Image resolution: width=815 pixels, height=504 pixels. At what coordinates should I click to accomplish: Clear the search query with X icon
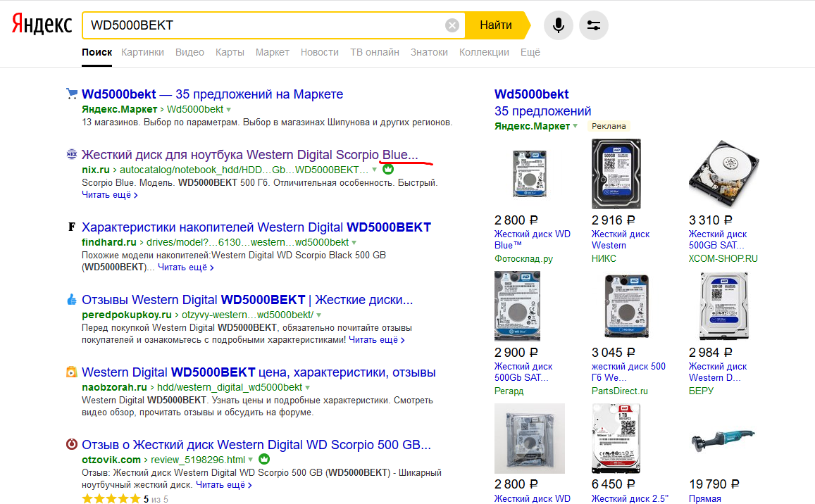pos(452,25)
